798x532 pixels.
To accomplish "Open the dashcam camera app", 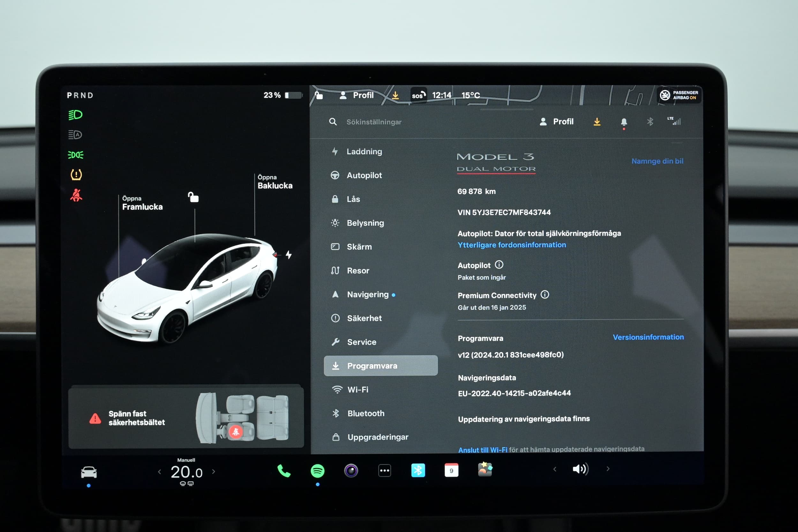I will pyautogui.click(x=351, y=471).
